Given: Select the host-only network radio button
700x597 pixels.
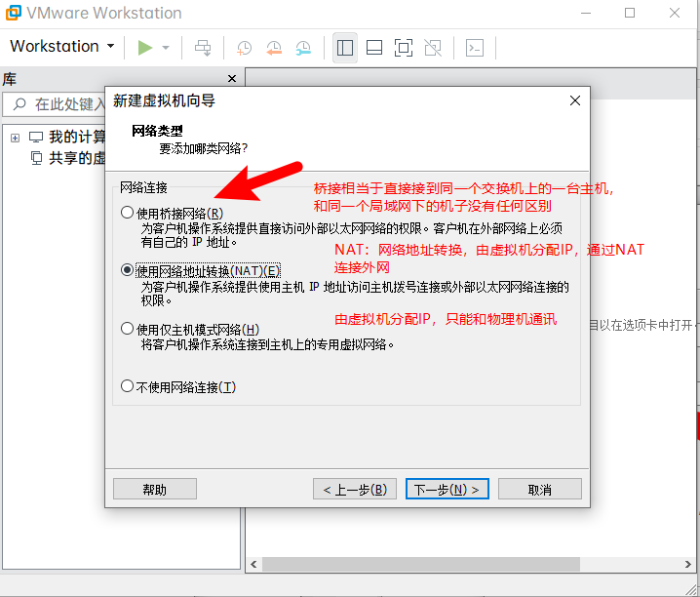Looking at the screenshot, I should (x=128, y=329).
